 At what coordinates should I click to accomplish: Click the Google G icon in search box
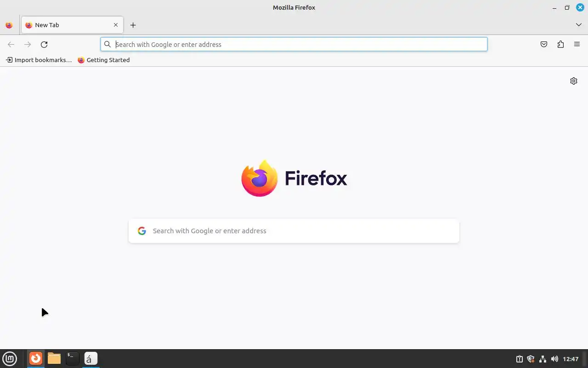coord(142,231)
